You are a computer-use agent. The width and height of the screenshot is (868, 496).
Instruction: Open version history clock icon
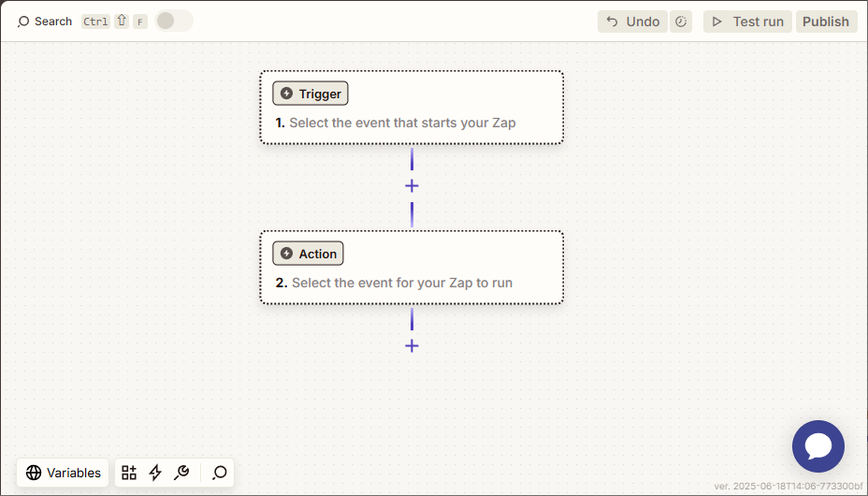click(681, 22)
